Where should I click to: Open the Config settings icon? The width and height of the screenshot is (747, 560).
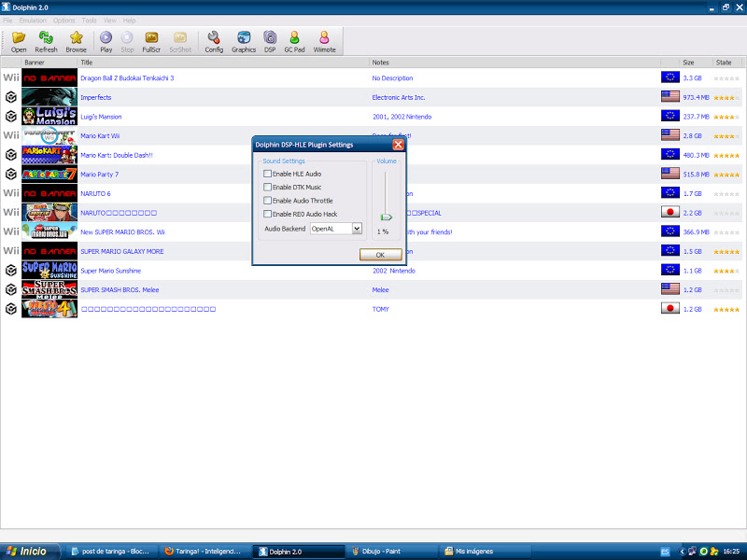coord(214,41)
